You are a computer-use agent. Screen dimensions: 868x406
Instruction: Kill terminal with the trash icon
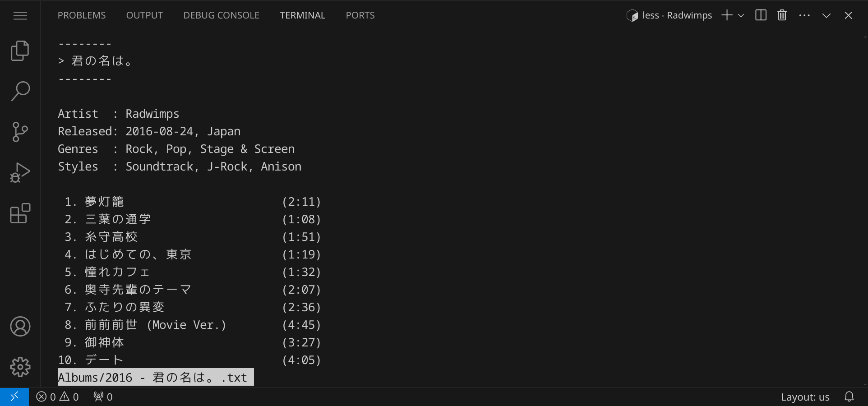(782, 15)
